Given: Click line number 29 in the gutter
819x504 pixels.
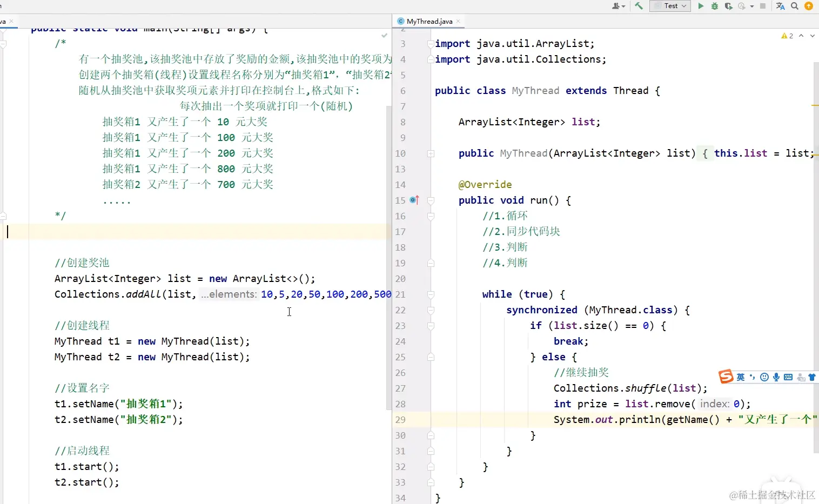Looking at the screenshot, I should 400,420.
